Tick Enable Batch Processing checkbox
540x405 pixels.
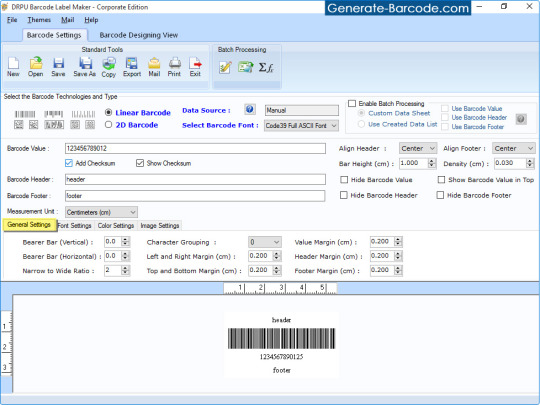[352, 103]
